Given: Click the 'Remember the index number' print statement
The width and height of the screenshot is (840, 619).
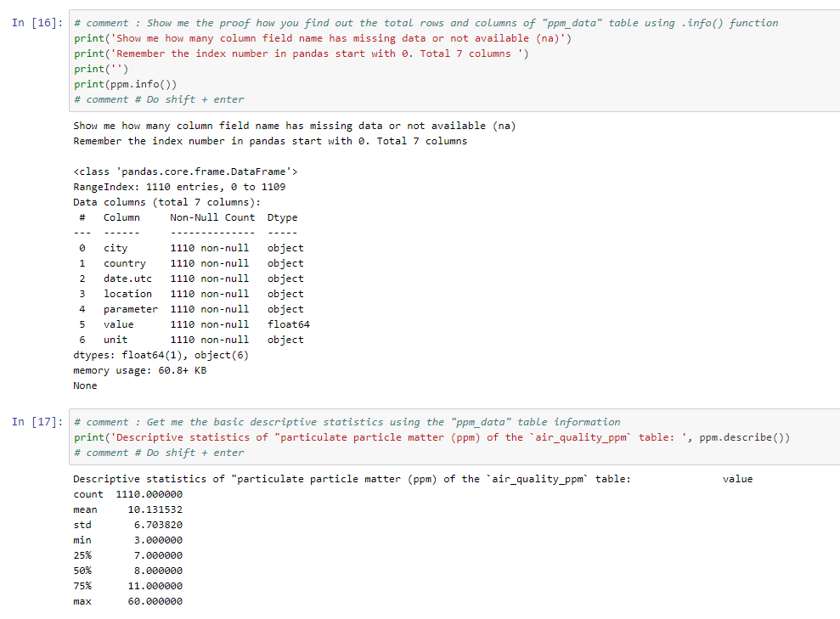Looking at the screenshot, I should (x=302, y=53).
